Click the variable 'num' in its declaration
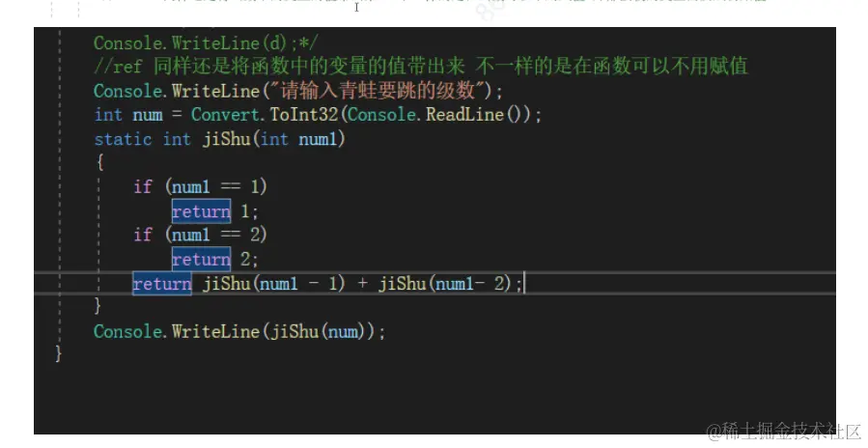This screenshot has width=868, height=448. click(x=148, y=116)
